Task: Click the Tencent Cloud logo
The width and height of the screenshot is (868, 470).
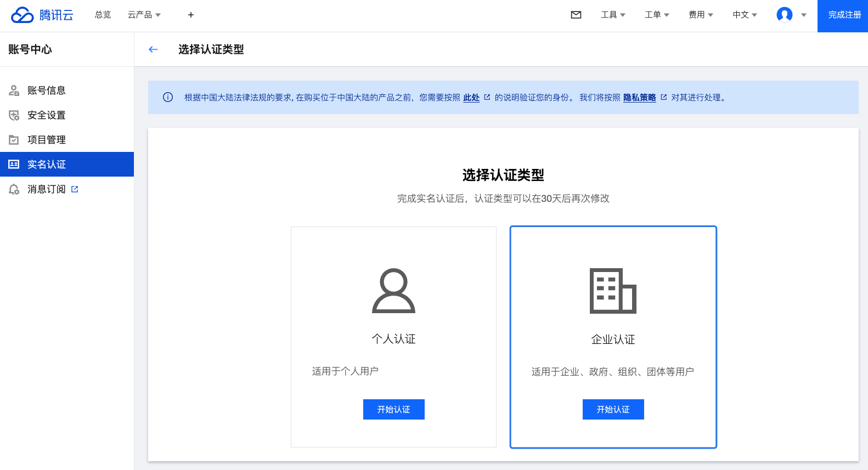Action: coord(42,15)
